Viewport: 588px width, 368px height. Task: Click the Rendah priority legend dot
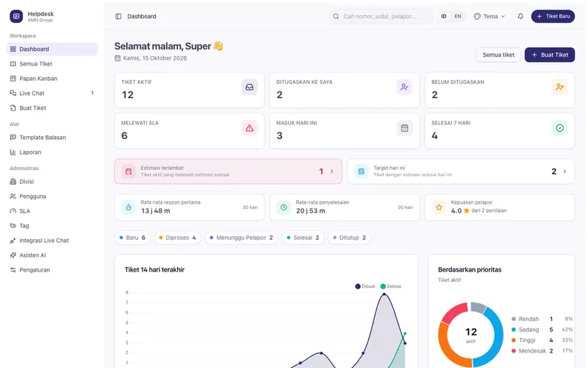(513, 319)
